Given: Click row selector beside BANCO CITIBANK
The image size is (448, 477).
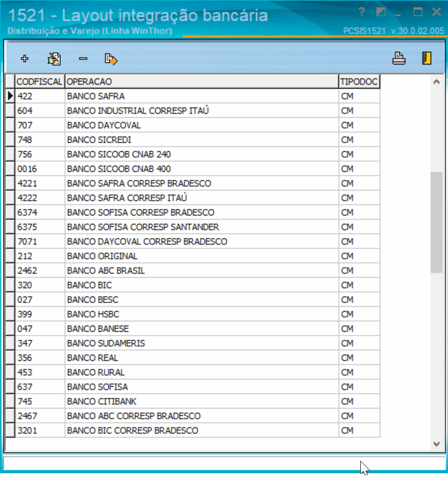Looking at the screenshot, I should [10, 402].
